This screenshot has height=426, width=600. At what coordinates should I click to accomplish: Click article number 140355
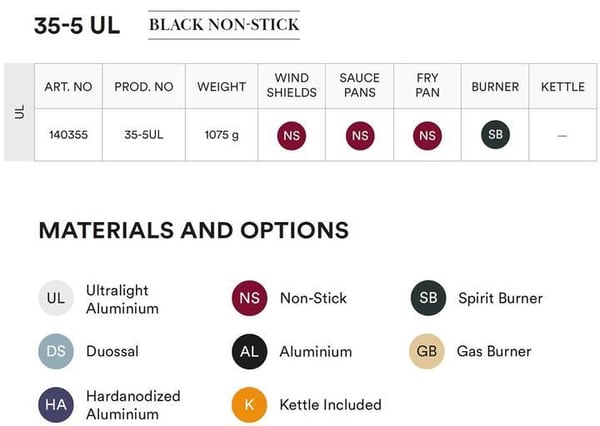pyautogui.click(x=68, y=135)
